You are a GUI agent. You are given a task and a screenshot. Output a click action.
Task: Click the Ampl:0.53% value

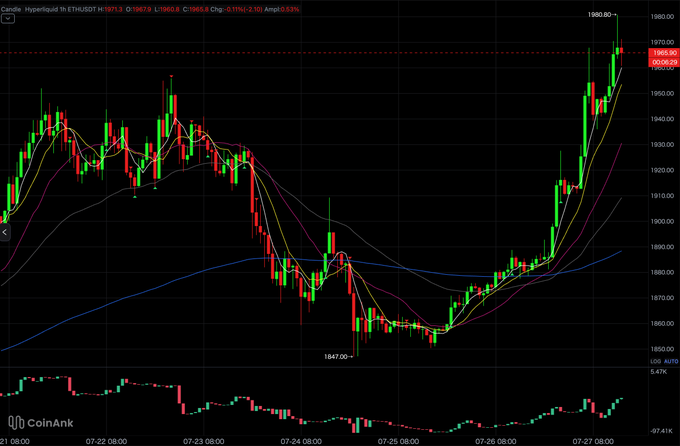tap(282, 9)
